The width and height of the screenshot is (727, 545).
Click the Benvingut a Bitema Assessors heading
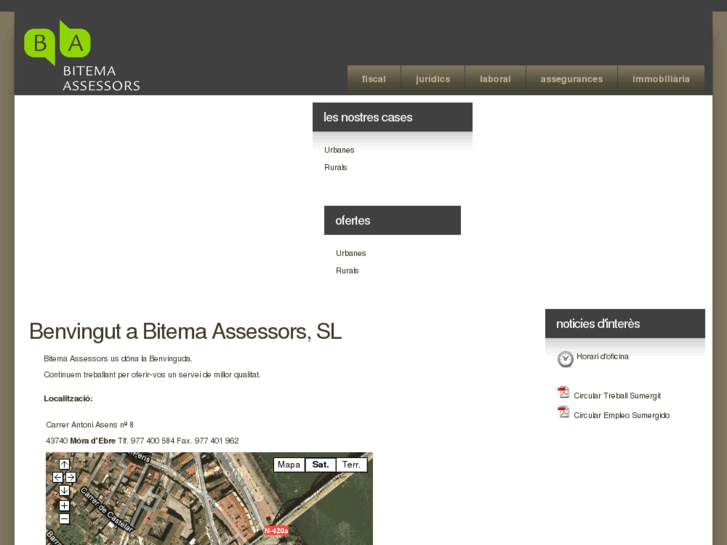coord(185,332)
